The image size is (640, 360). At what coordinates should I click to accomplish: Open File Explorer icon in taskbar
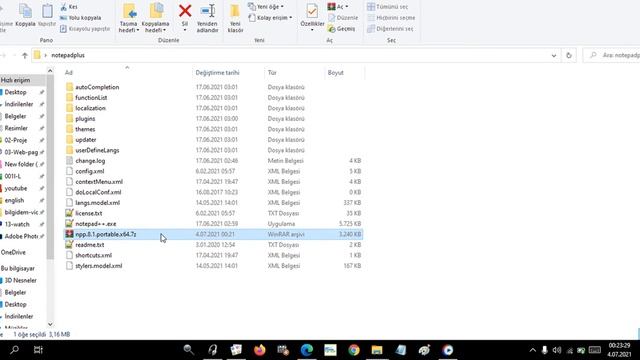pyautogui.click(x=377, y=350)
